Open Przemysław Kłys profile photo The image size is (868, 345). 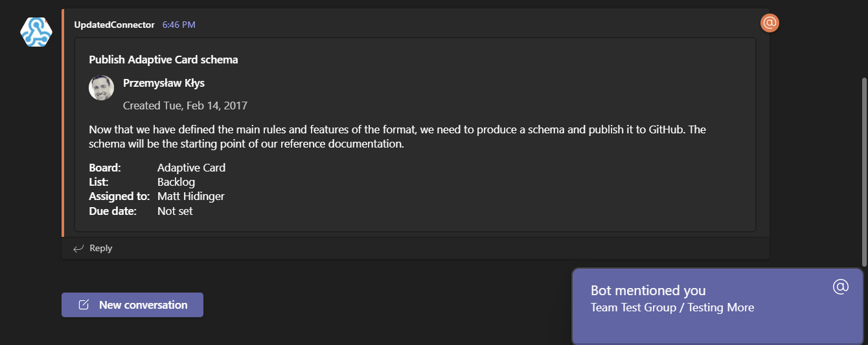[x=101, y=88]
